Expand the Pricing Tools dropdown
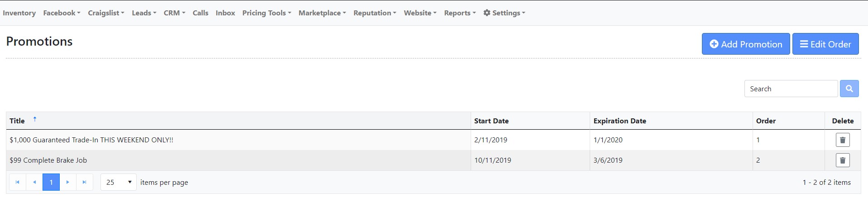Screen dimensions: 868x197 267,13
